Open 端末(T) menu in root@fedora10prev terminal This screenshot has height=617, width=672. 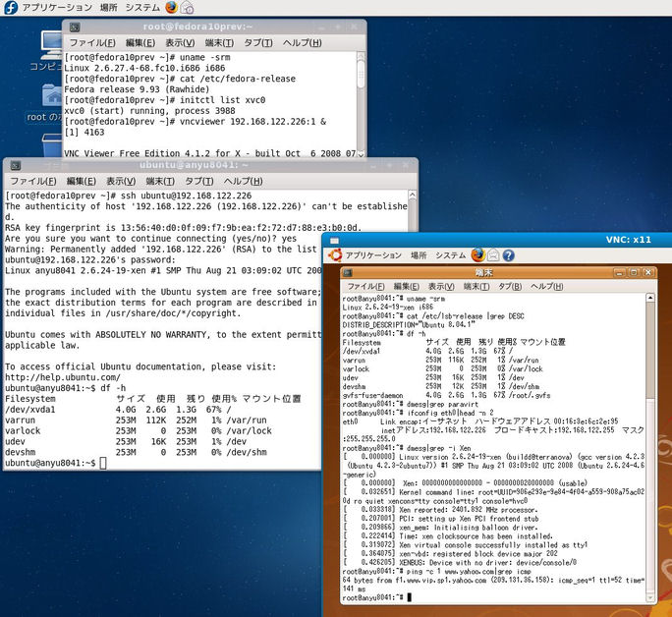pyautogui.click(x=219, y=43)
